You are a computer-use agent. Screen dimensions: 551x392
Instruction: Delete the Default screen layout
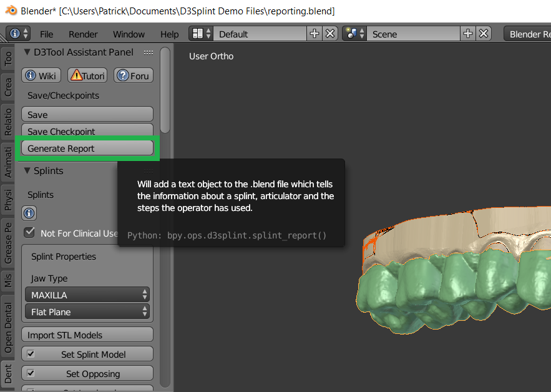pos(330,34)
